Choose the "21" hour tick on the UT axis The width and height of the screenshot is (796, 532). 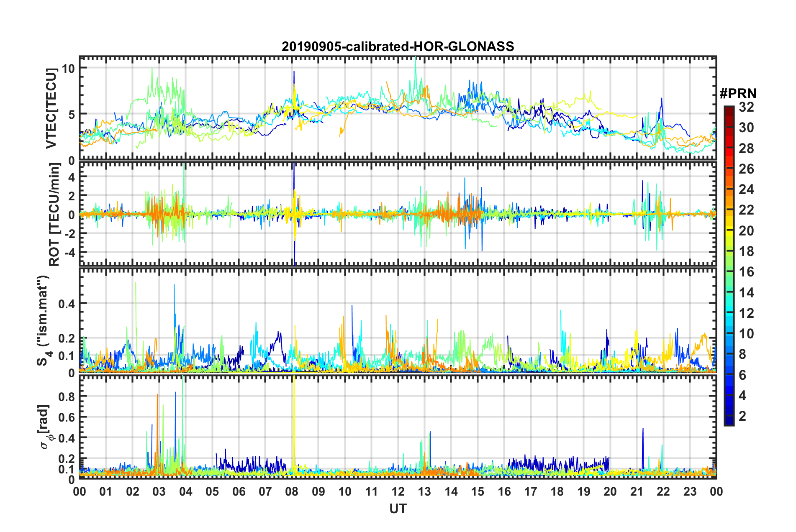coord(637,491)
